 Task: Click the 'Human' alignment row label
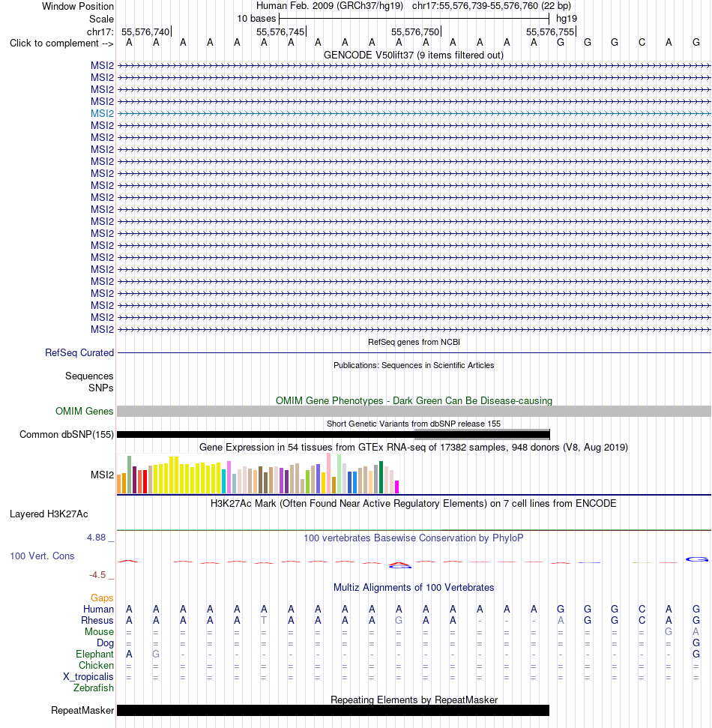(98, 609)
